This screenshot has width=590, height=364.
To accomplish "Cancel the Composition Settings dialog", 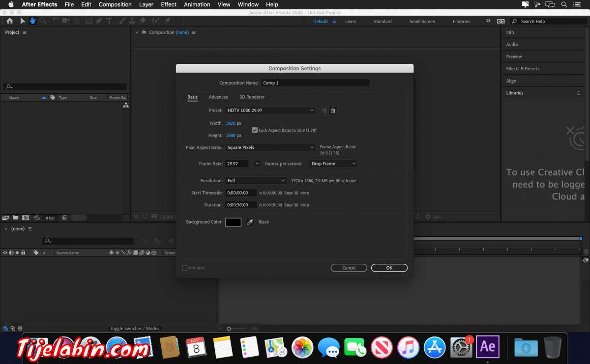I will [x=349, y=268].
